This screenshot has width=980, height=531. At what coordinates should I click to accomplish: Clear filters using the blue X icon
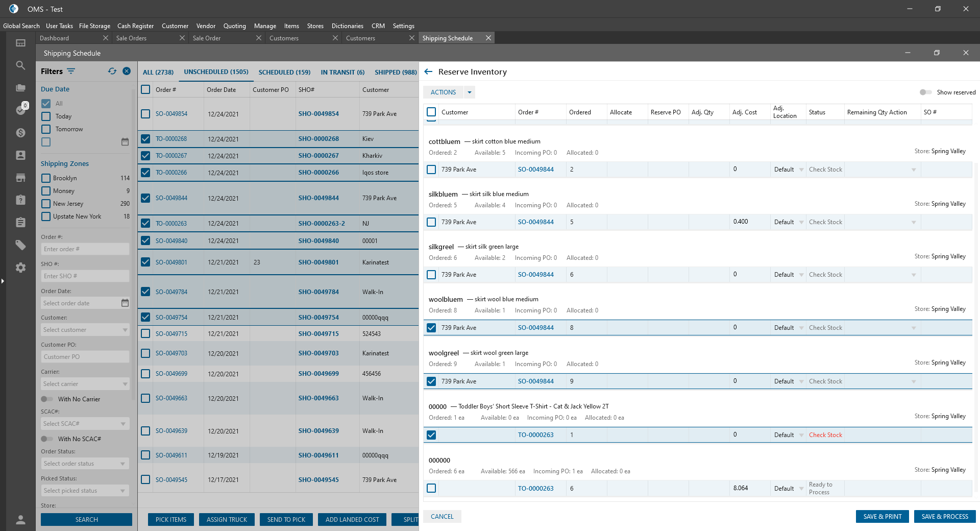[x=127, y=71]
